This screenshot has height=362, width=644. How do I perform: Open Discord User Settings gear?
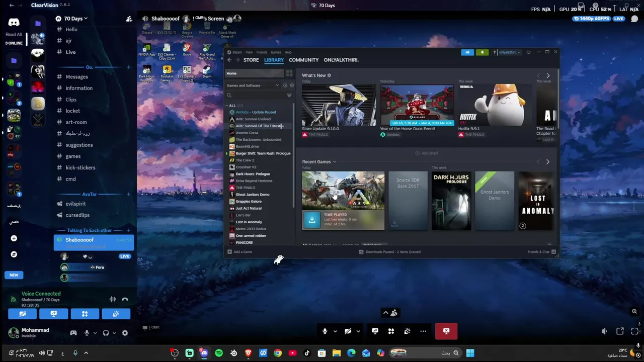[125, 333]
